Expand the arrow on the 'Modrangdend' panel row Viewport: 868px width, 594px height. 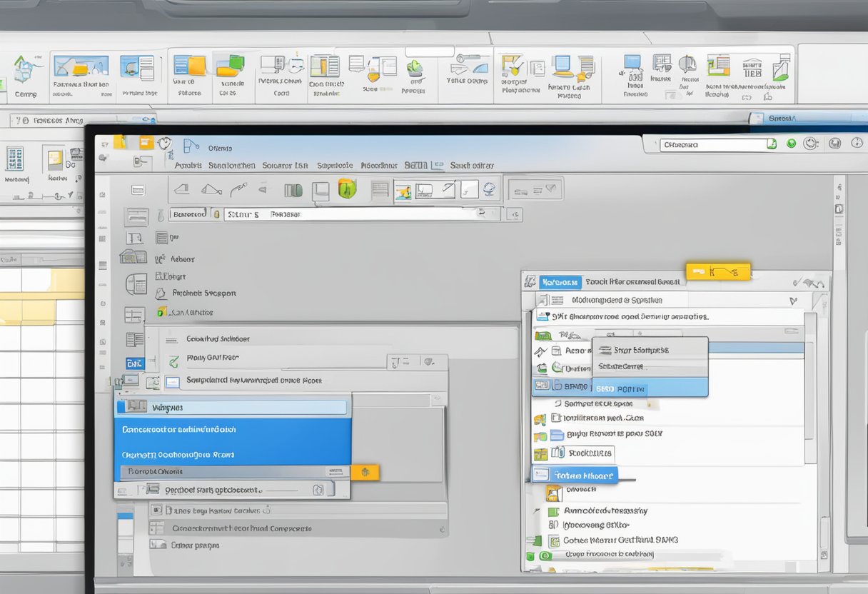point(792,301)
